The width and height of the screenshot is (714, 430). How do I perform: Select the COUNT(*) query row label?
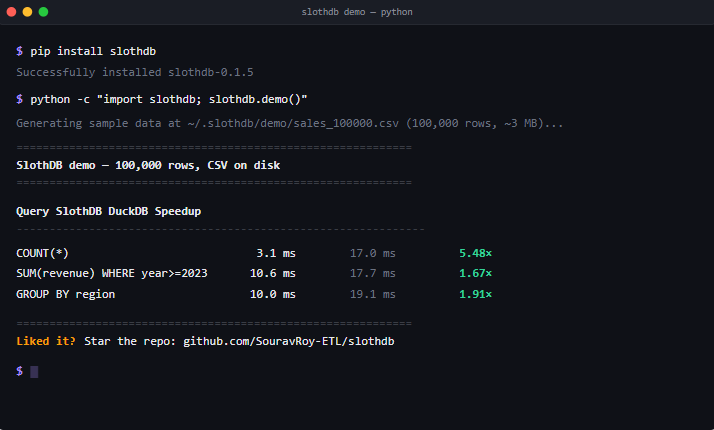[42, 253]
